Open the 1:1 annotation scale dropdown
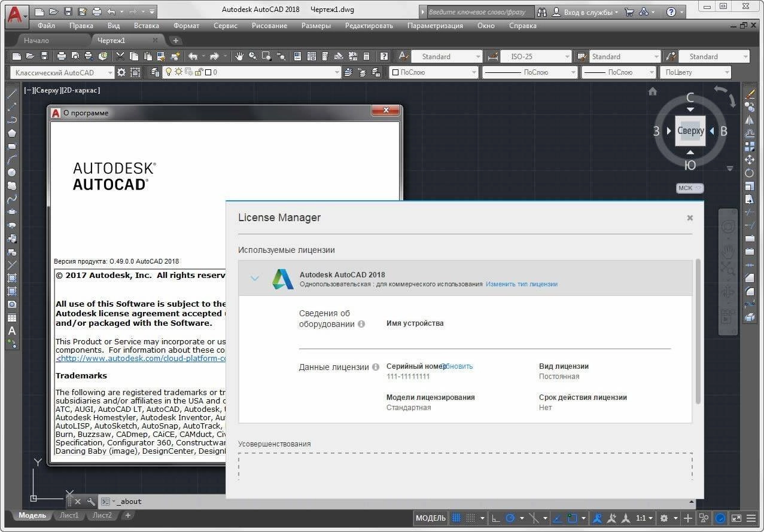The height and width of the screenshot is (532, 764). tap(644, 518)
